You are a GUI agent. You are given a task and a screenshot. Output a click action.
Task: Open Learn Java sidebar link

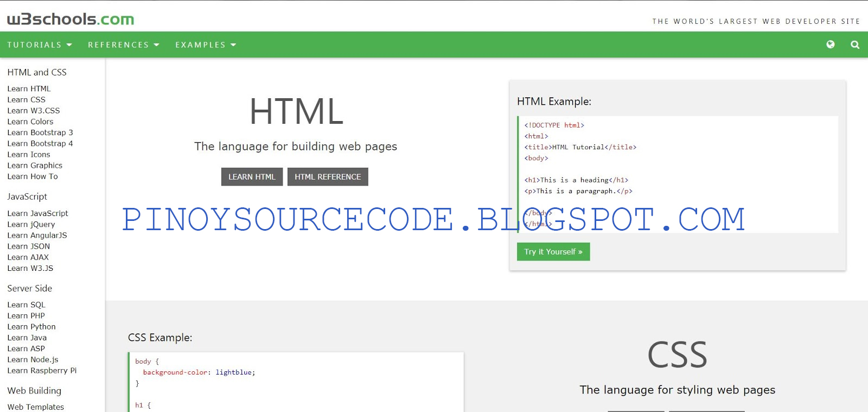click(x=27, y=338)
